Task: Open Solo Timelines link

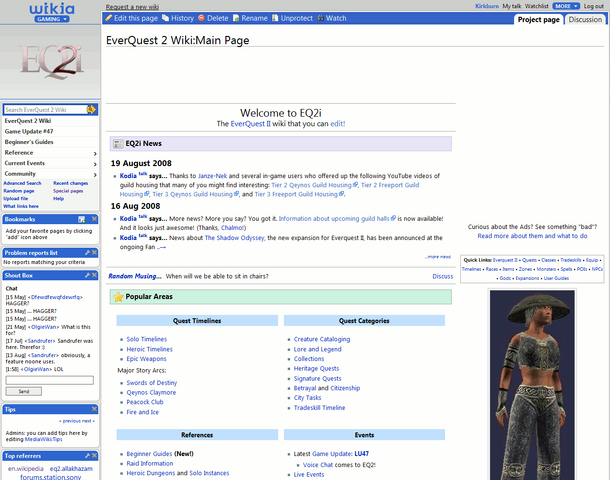Action: 147,339
